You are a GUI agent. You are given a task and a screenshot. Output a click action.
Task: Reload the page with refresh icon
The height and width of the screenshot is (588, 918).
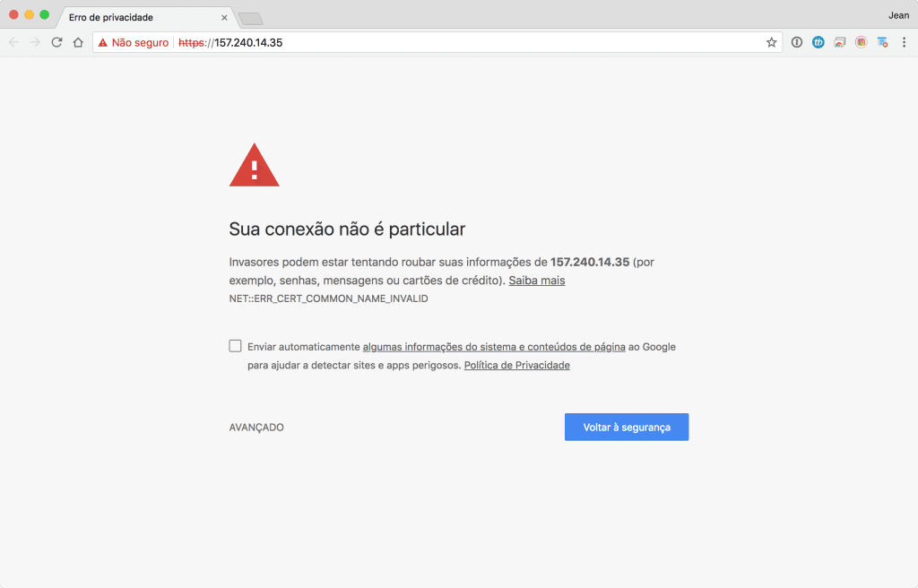pos(57,42)
